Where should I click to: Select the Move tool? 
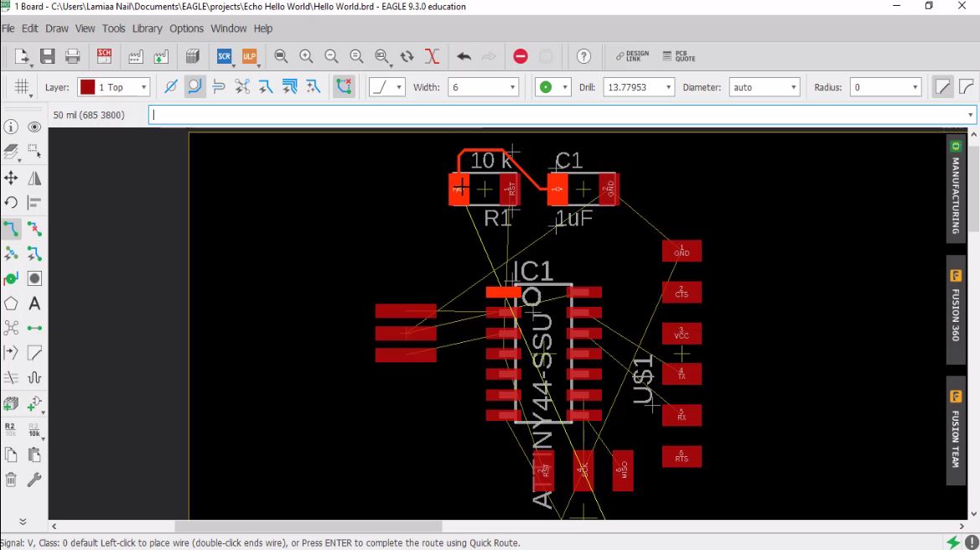coord(11,178)
